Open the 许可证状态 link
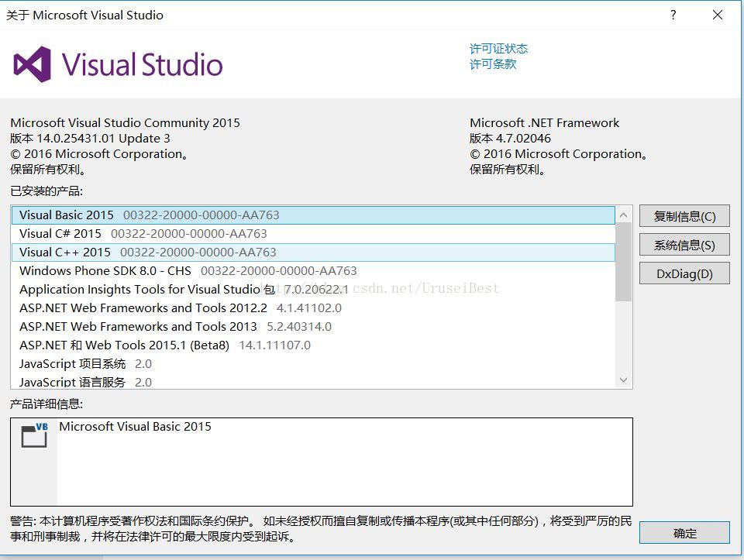The height and width of the screenshot is (560, 744). [x=498, y=48]
